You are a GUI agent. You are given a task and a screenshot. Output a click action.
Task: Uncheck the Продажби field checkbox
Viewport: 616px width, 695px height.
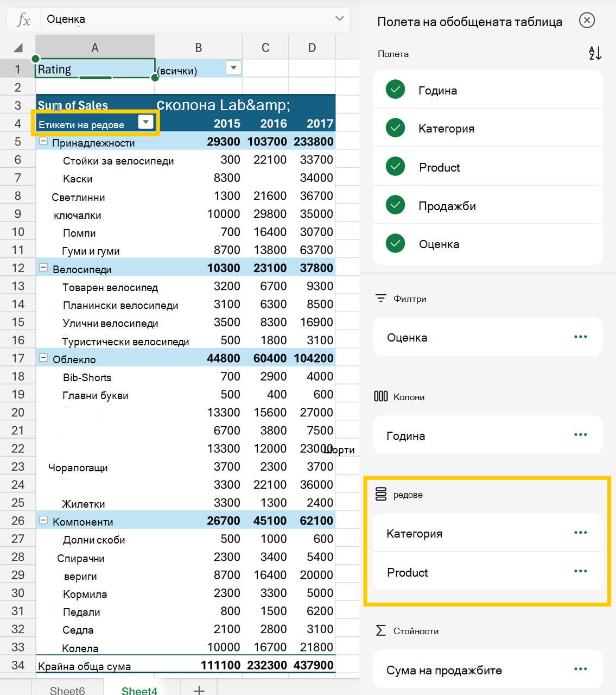pyautogui.click(x=395, y=205)
